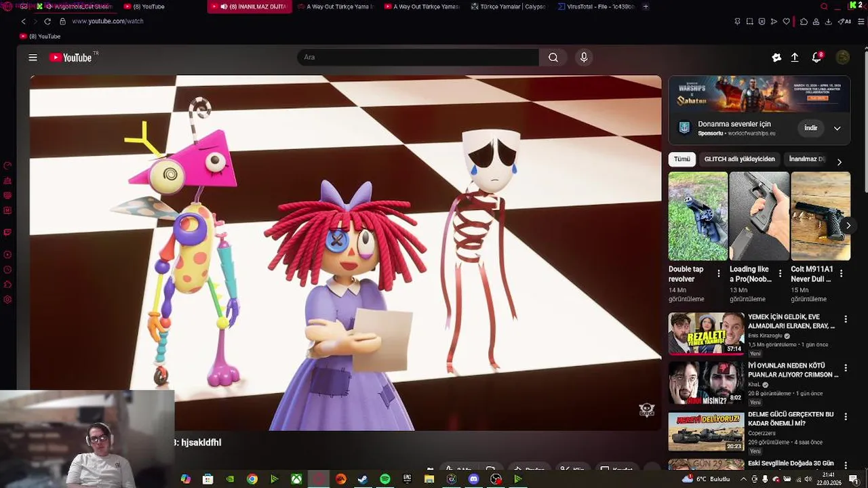Image resolution: width=868 pixels, height=488 pixels.
Task: Open the World of Warships Sabaton banner
Action: [759, 94]
